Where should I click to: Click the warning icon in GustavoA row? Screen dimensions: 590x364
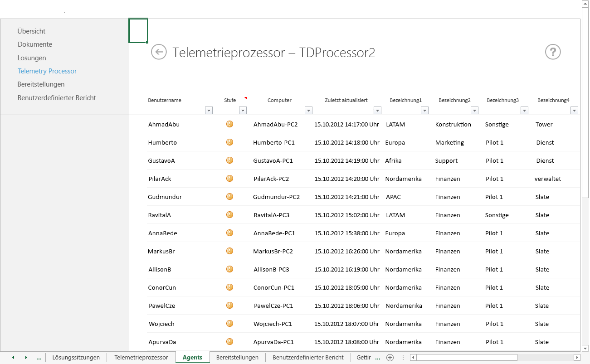pos(229,160)
